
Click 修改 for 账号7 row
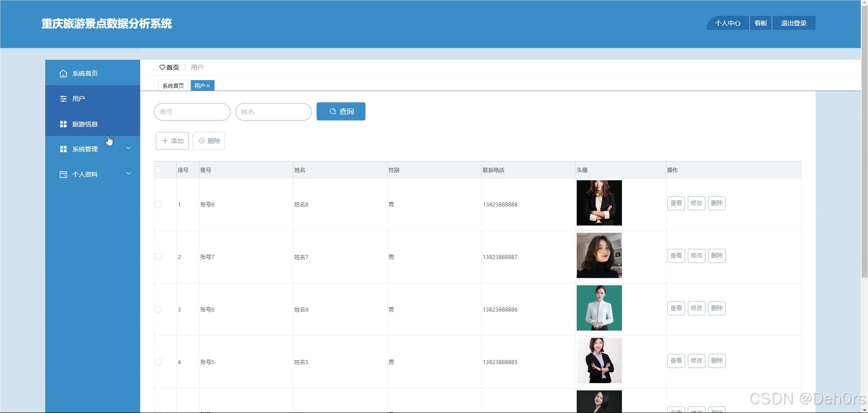pos(697,256)
